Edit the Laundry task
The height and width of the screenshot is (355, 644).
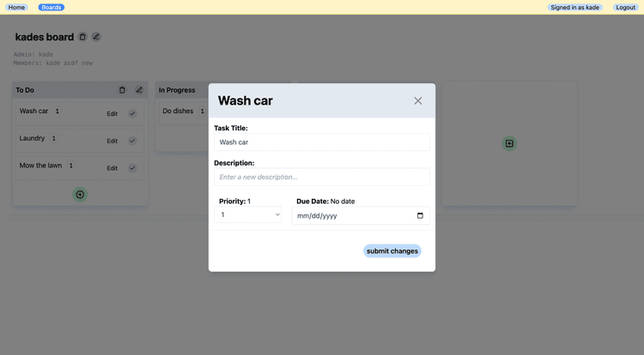112,141
